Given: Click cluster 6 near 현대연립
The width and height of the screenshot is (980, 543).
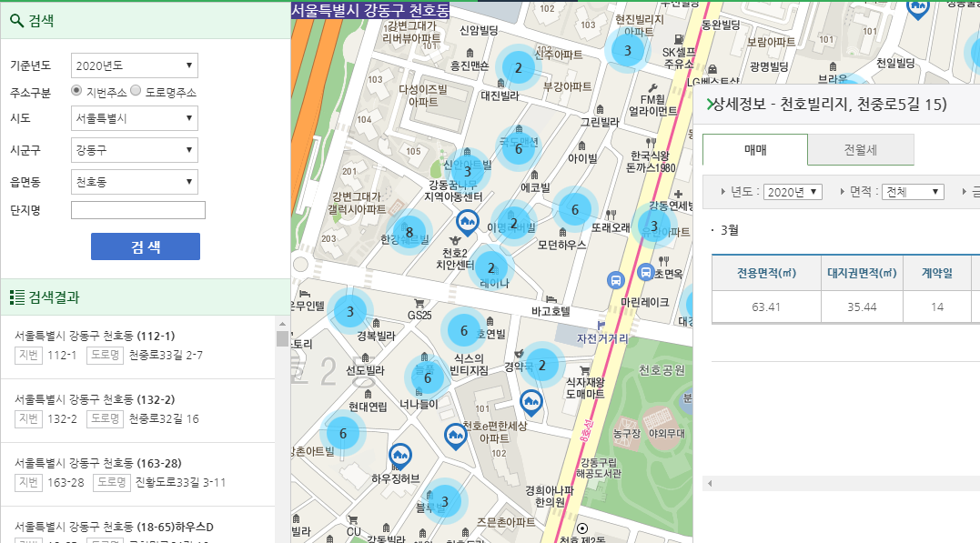Looking at the screenshot, I should coord(342,433).
